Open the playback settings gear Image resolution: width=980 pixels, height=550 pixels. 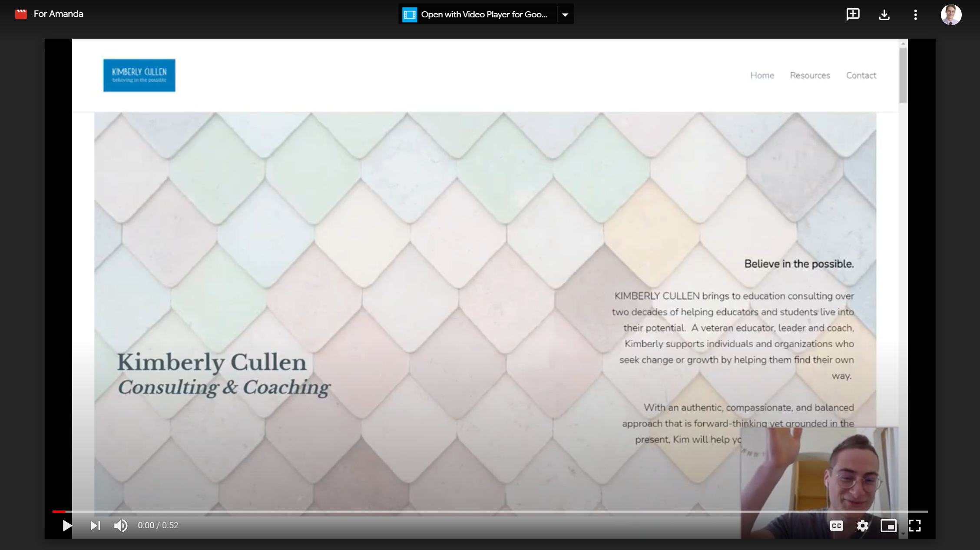click(863, 526)
